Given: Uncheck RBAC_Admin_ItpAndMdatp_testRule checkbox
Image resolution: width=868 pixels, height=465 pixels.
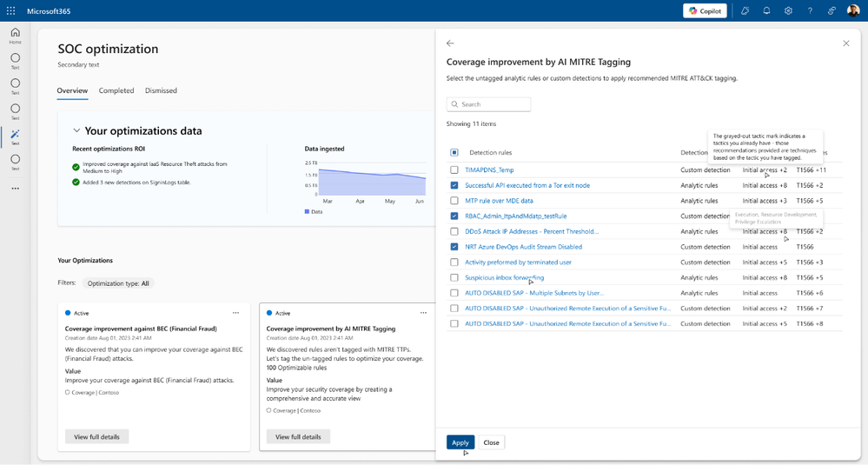Looking at the screenshot, I should point(454,216).
